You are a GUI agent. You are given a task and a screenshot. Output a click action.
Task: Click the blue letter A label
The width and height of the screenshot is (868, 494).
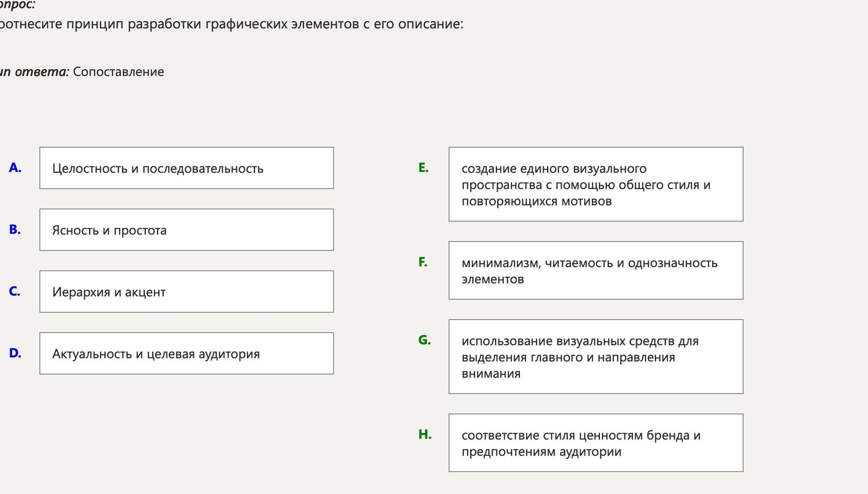[x=15, y=168]
